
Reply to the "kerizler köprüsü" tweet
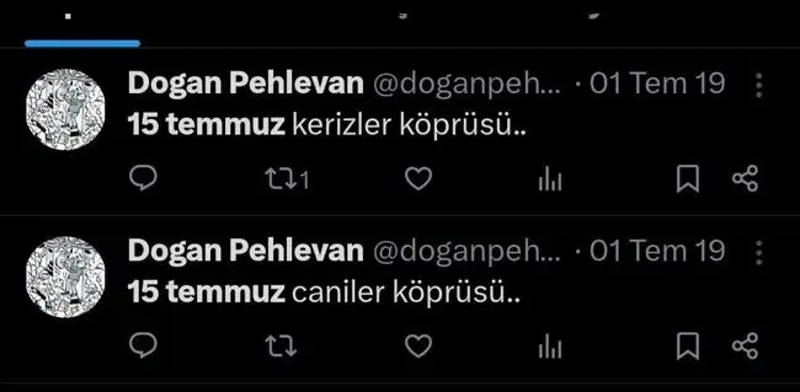coord(143,179)
